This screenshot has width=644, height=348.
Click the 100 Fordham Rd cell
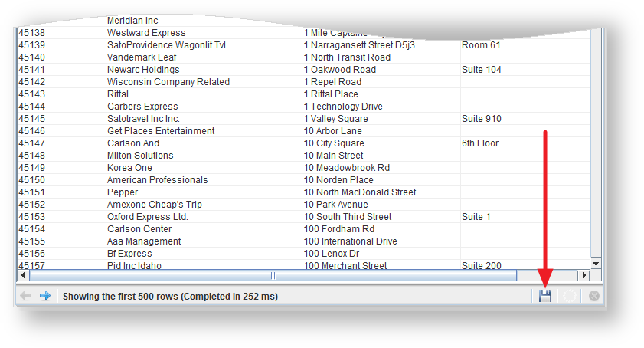coord(381,229)
